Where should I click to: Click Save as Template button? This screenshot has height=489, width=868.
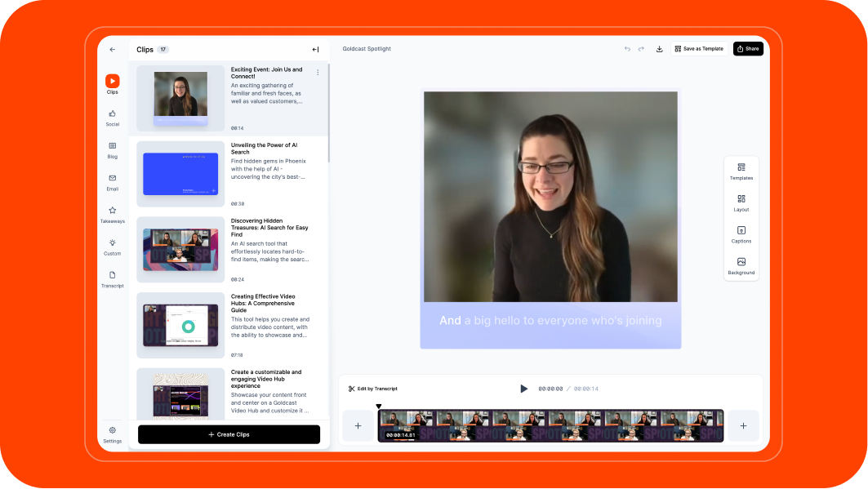(699, 49)
